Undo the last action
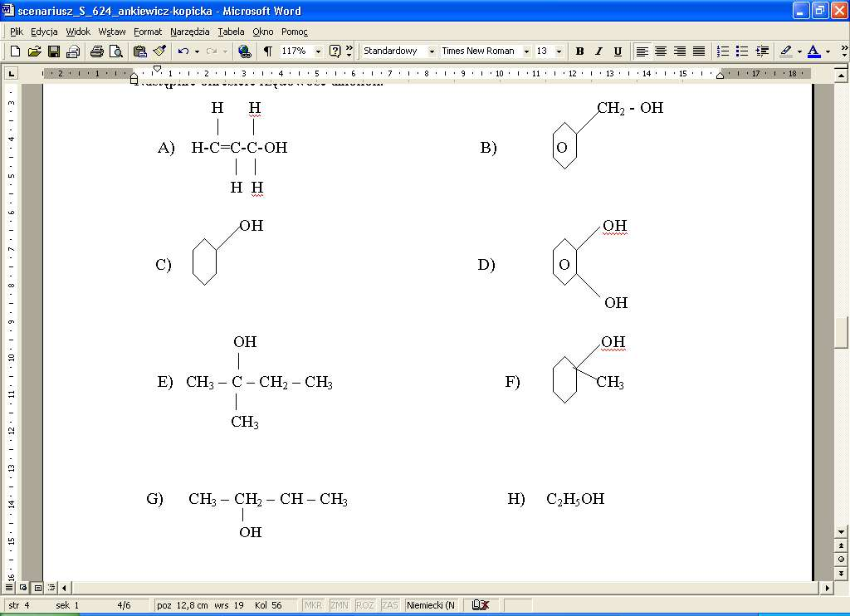850x616 pixels. pos(183,51)
